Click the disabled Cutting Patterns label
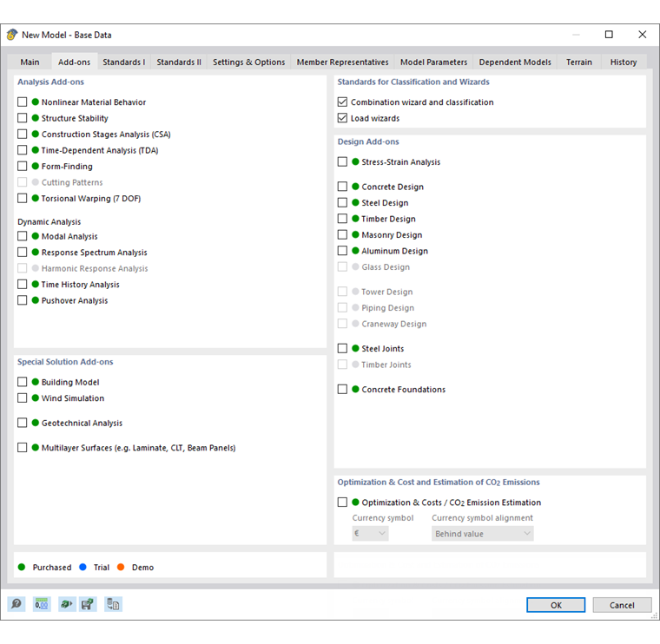This screenshot has height=644, width=660. point(72,182)
